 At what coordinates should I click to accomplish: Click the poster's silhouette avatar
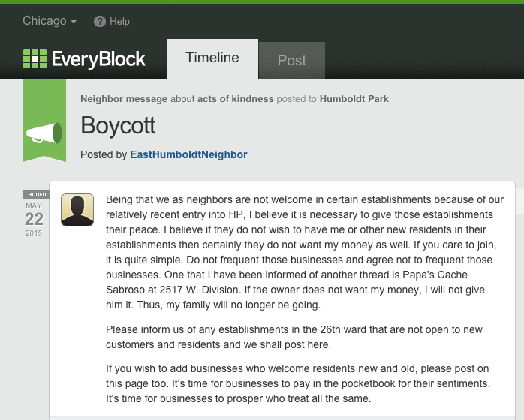(x=77, y=210)
